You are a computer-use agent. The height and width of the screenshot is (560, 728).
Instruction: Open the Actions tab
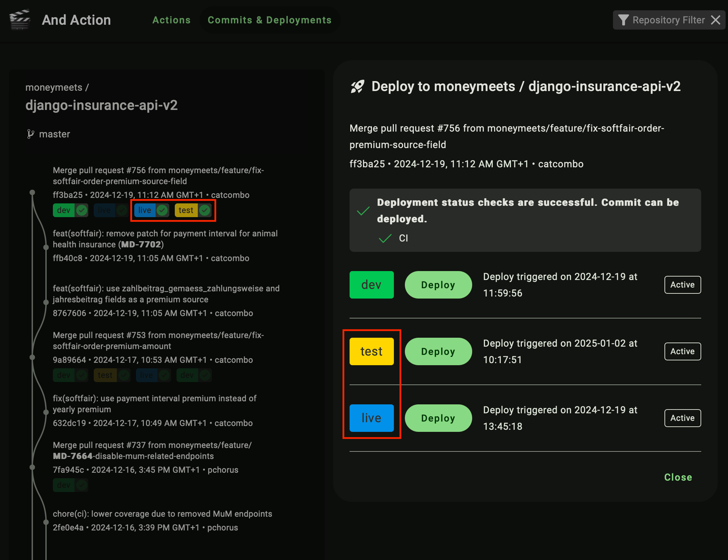coord(171,20)
